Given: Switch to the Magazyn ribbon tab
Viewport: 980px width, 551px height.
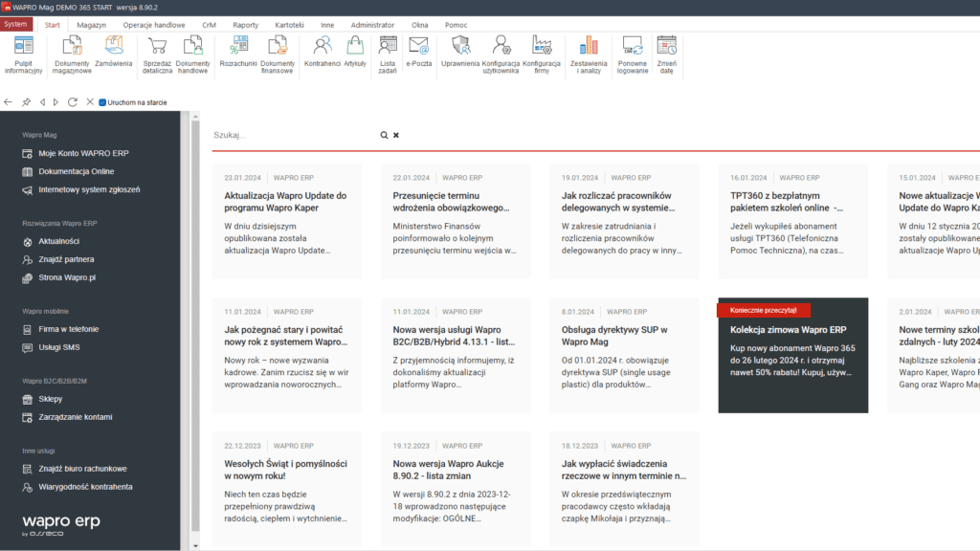Looking at the screenshot, I should point(92,24).
